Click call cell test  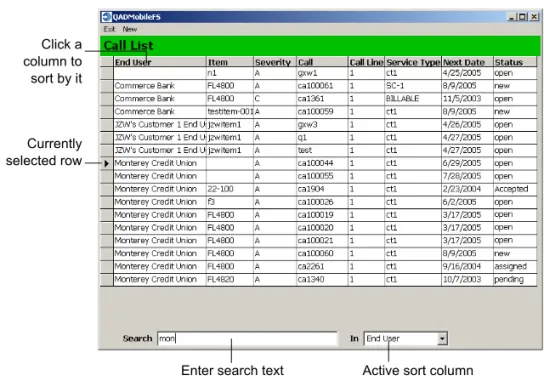point(322,151)
